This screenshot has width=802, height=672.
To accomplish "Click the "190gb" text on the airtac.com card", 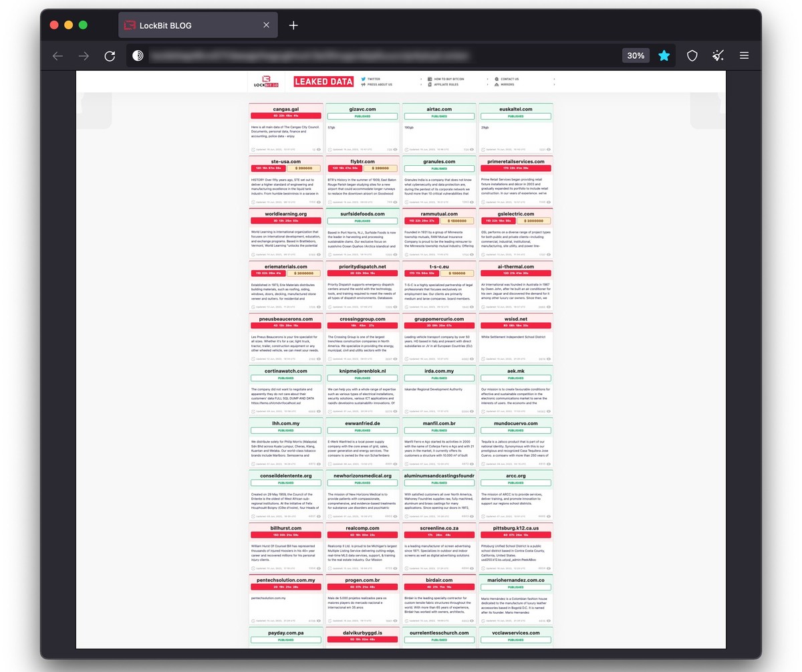I will (409, 127).
